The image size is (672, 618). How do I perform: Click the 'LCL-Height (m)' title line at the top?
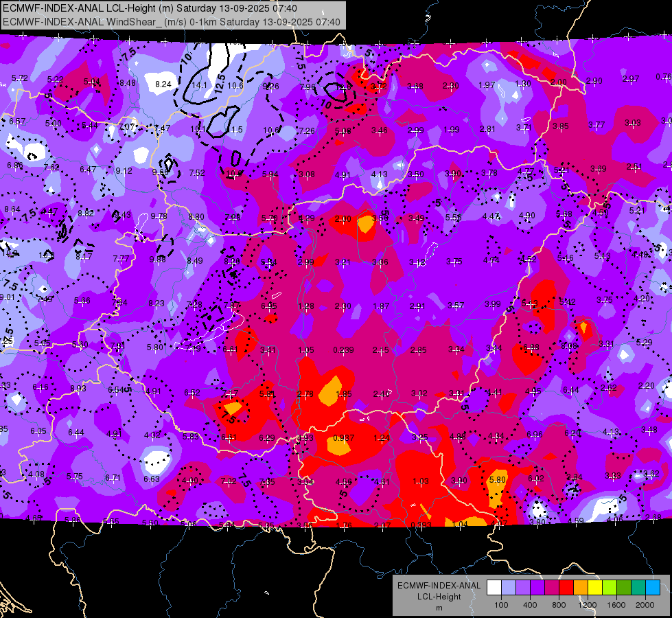150,8
